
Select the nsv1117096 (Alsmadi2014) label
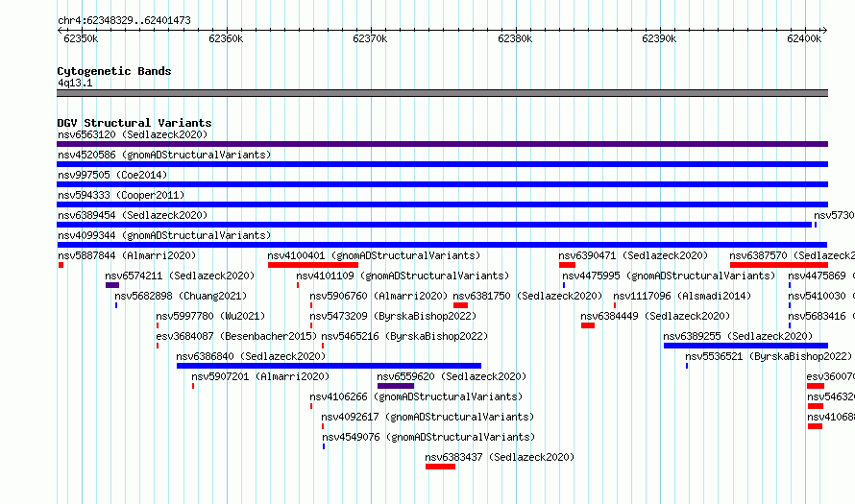click(682, 296)
